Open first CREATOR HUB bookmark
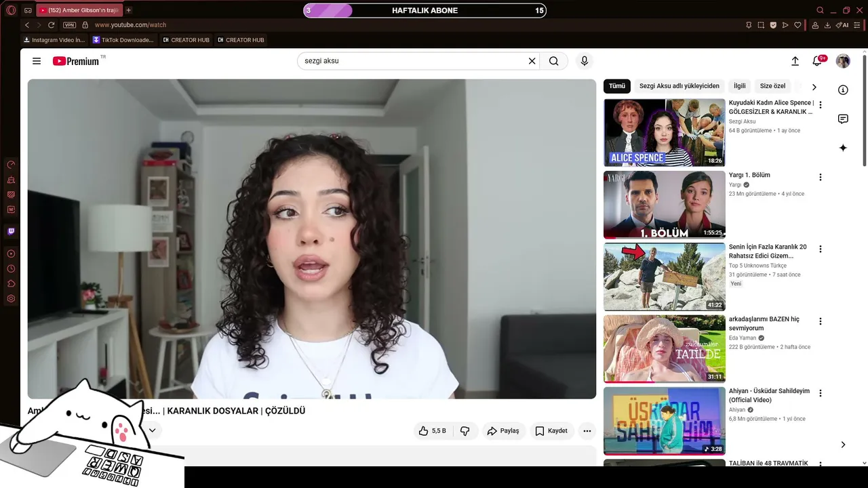This screenshot has height=488, width=868. pyautogui.click(x=186, y=40)
